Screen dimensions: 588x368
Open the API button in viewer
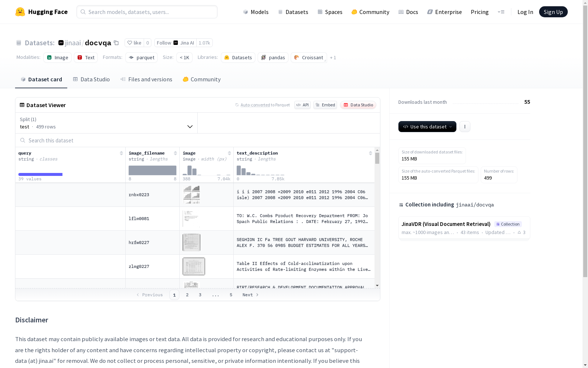[302, 105]
